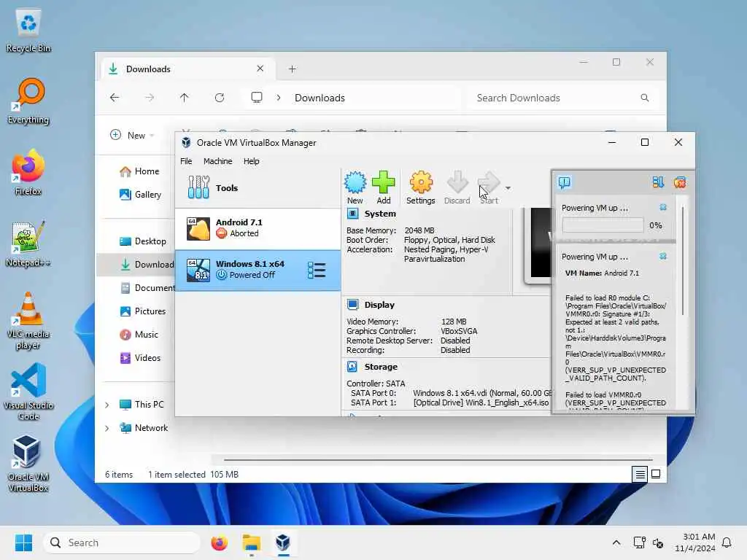747x560 pixels.
Task: Open the VLC media player desktop shortcut
Action: click(x=28, y=321)
